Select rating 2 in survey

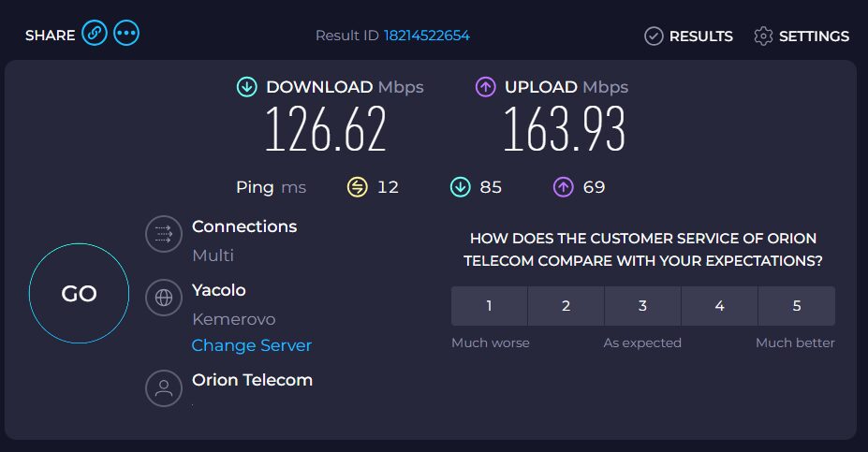(x=566, y=306)
